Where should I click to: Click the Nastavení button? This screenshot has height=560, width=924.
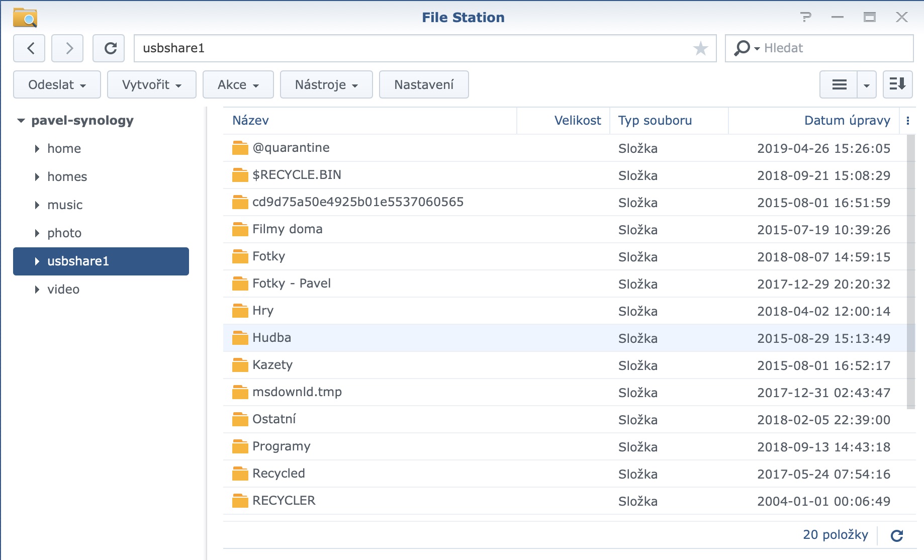coord(423,84)
